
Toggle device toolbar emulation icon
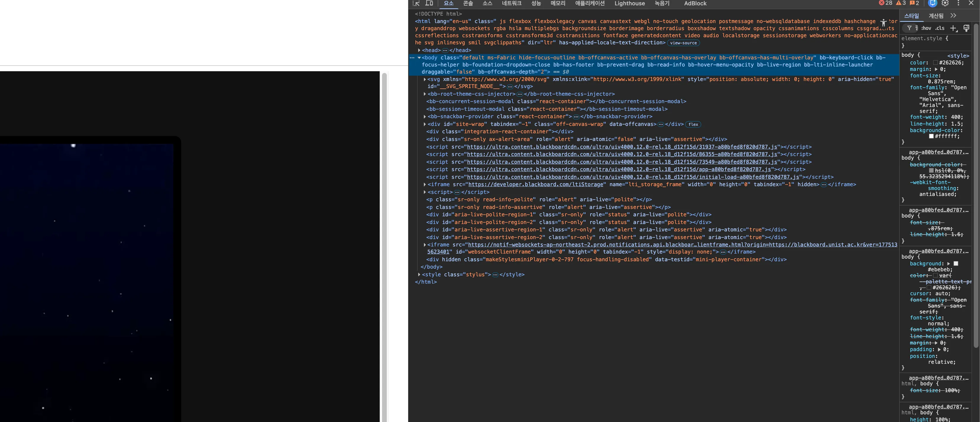[x=429, y=4]
